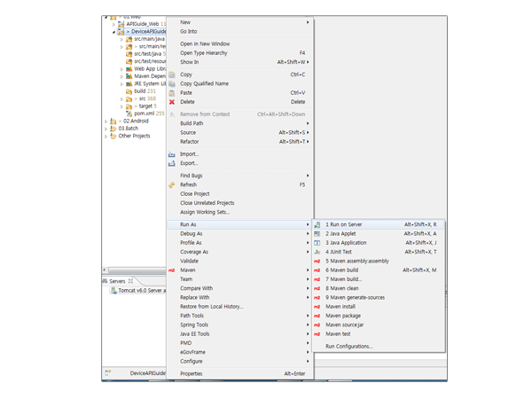The height and width of the screenshot is (399, 532).
Task: Click the JUnit Test icon
Action: point(317,252)
